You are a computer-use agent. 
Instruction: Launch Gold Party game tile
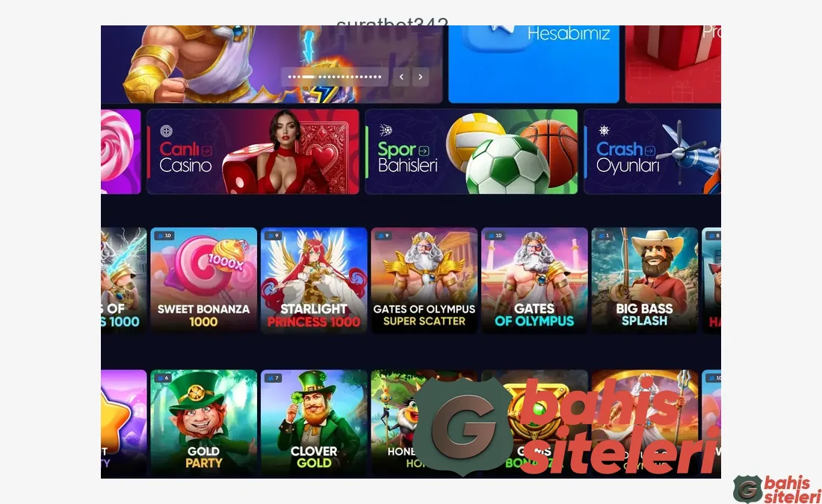(203, 423)
